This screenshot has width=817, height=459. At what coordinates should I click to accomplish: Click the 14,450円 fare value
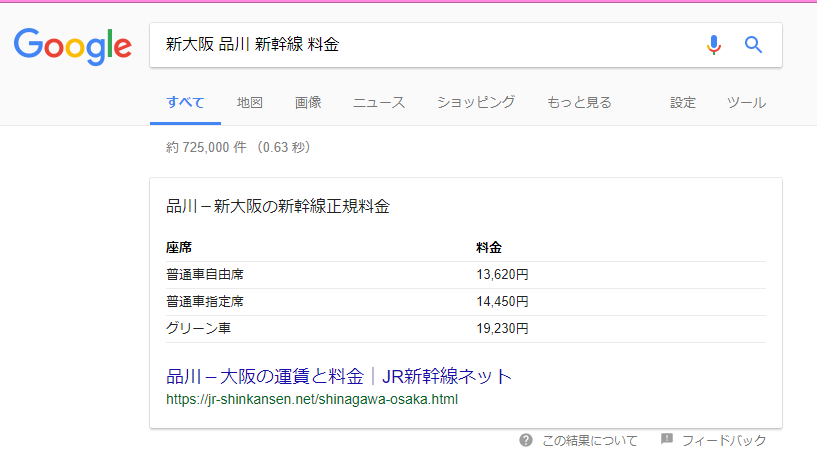[x=502, y=302]
